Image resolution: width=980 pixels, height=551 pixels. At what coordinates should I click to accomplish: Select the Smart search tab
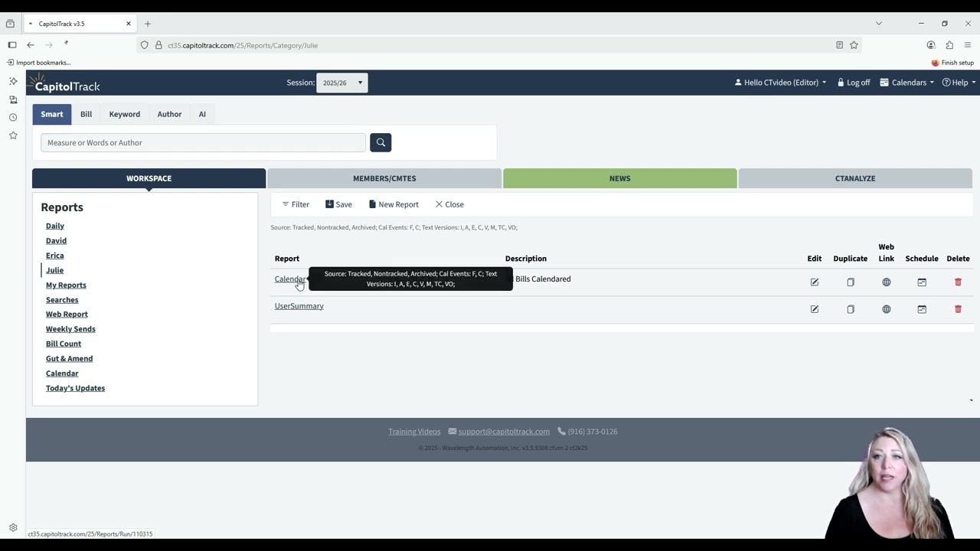(x=52, y=114)
